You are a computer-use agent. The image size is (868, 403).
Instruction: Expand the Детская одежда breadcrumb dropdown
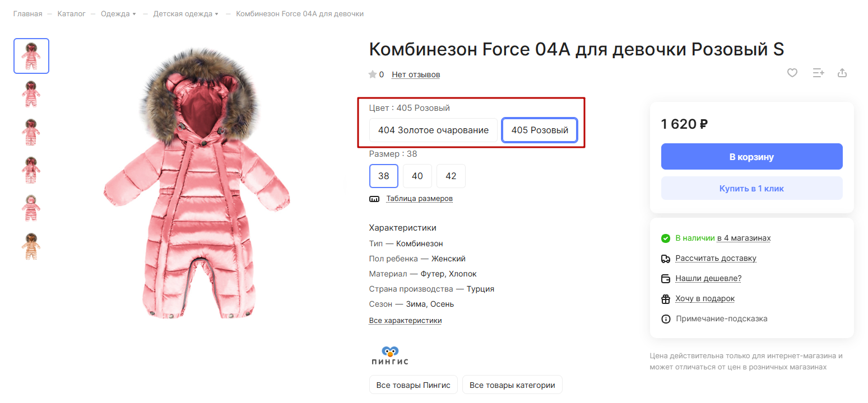[217, 14]
